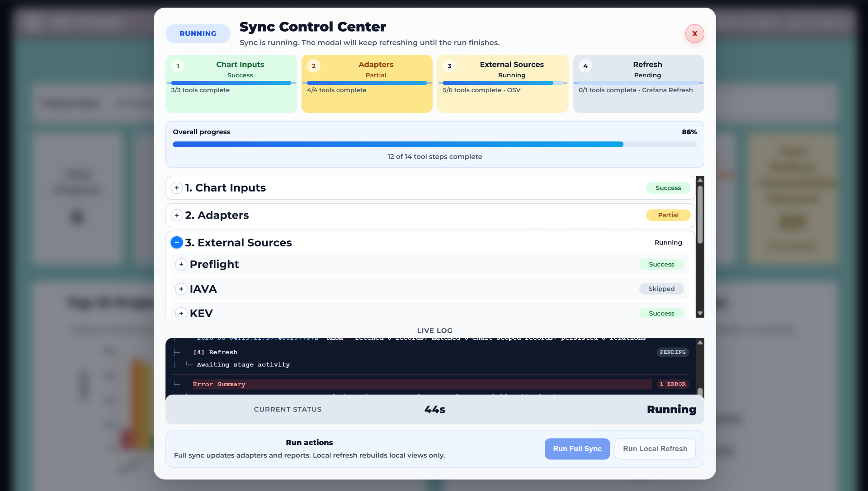Click the Chart Inputs card progress bar
The width and height of the screenshot is (868, 491).
coord(231,83)
